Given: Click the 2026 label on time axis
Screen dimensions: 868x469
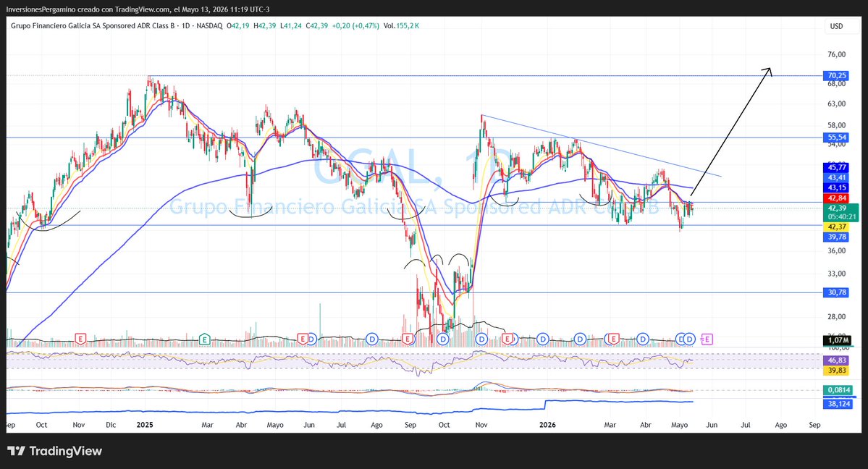Looking at the screenshot, I should point(547,425).
